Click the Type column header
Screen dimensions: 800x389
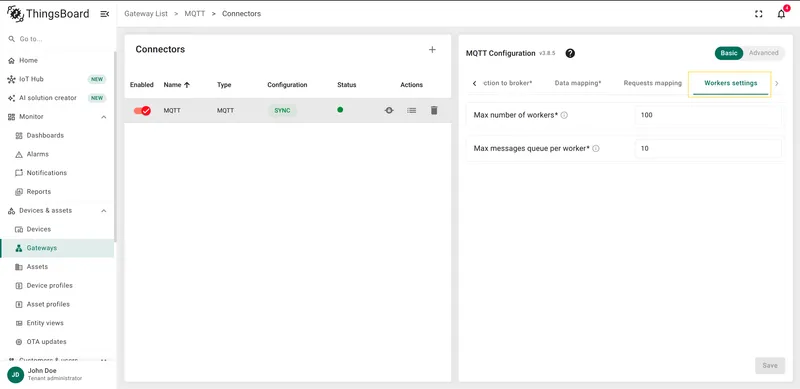point(224,85)
